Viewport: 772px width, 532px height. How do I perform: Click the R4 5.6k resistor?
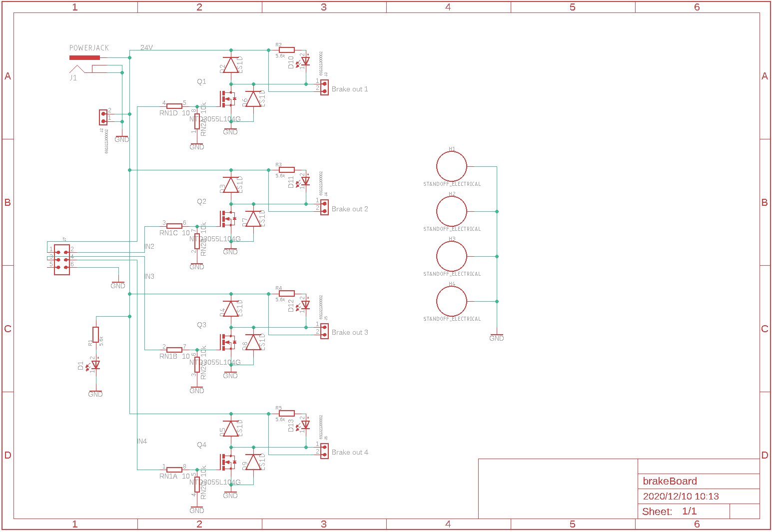point(287,293)
